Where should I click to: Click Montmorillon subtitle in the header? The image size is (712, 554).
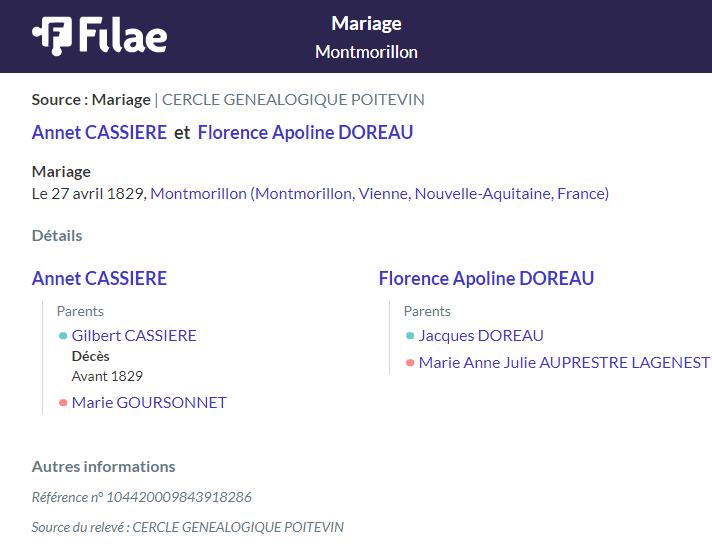pos(366,52)
